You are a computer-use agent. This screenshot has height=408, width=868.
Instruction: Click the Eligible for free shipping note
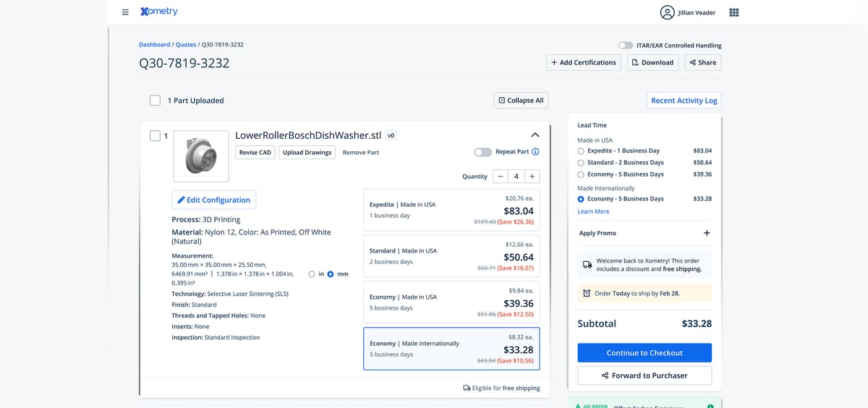[501, 388]
